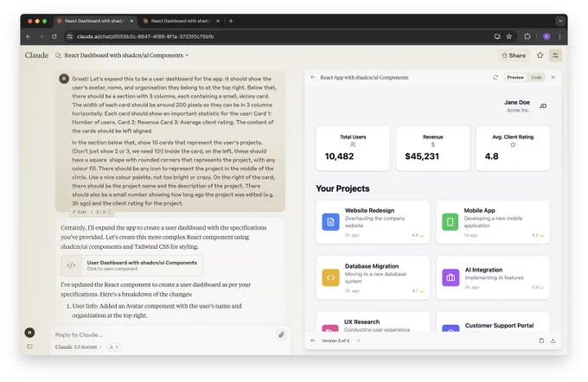Click the styles badge next to model selector
Viewport: 588px width, 382px height.
(x=113, y=347)
